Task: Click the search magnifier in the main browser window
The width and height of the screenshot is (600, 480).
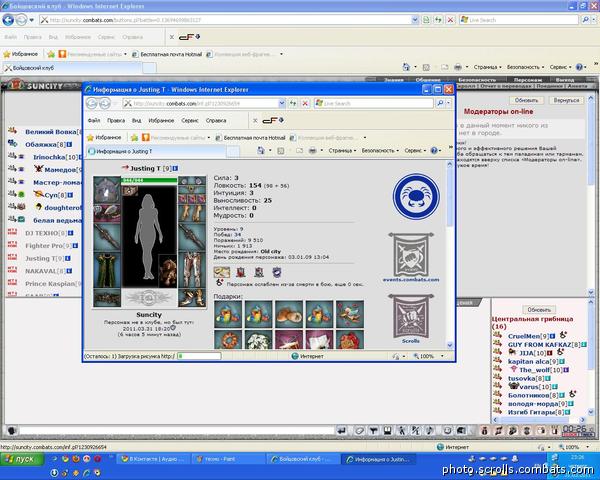Action: (585, 20)
